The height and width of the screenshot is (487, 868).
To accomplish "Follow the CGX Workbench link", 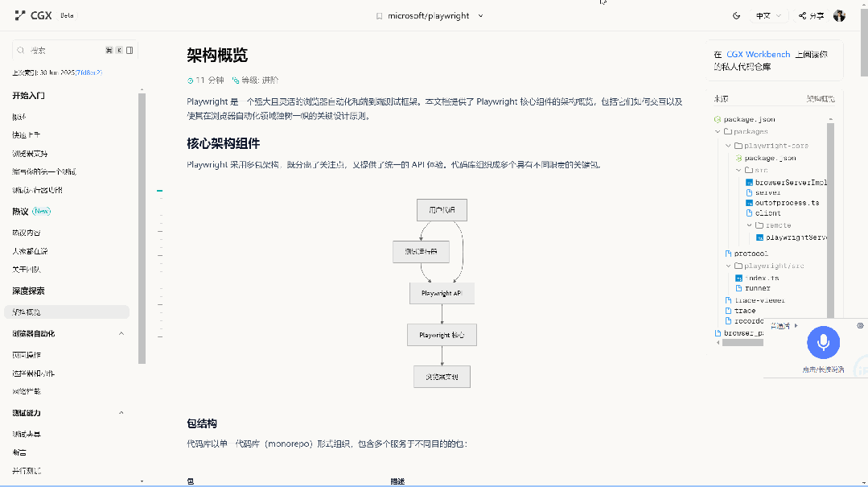I will 759,54.
